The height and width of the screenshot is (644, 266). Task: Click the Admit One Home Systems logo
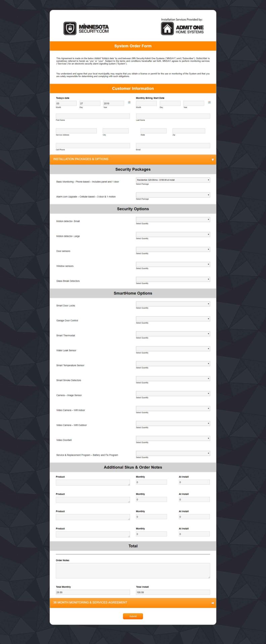182,29
